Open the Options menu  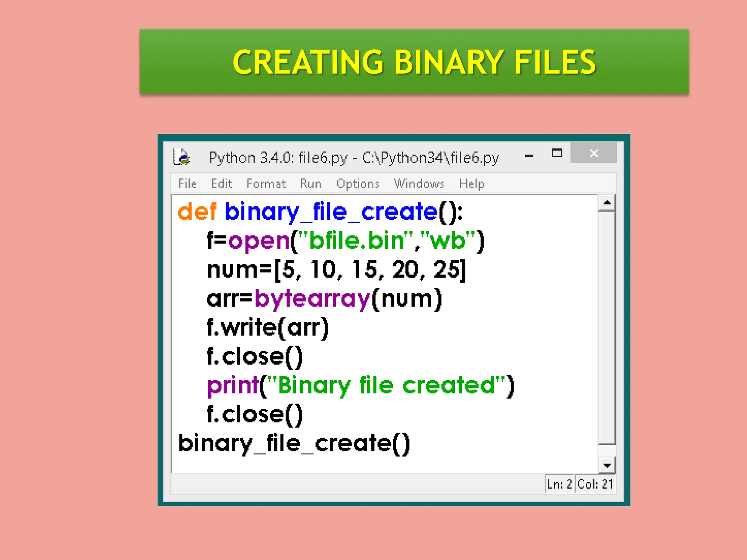(x=357, y=184)
